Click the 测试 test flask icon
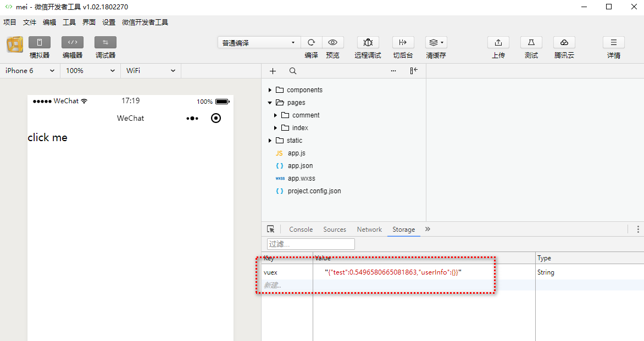The height and width of the screenshot is (341, 644). tap(531, 42)
